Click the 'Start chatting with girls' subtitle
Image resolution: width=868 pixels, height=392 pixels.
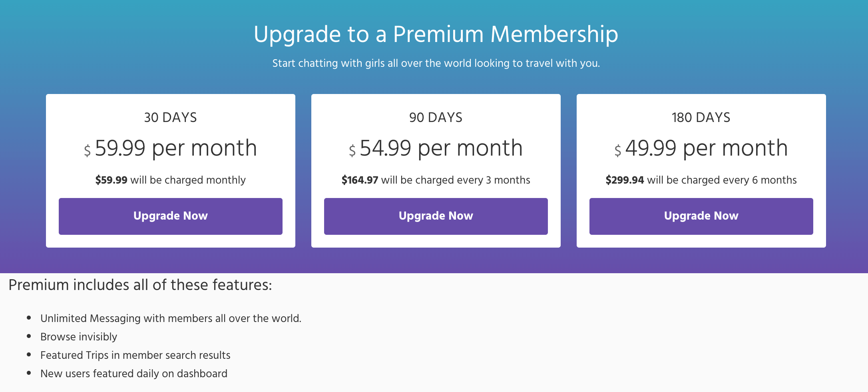(436, 63)
